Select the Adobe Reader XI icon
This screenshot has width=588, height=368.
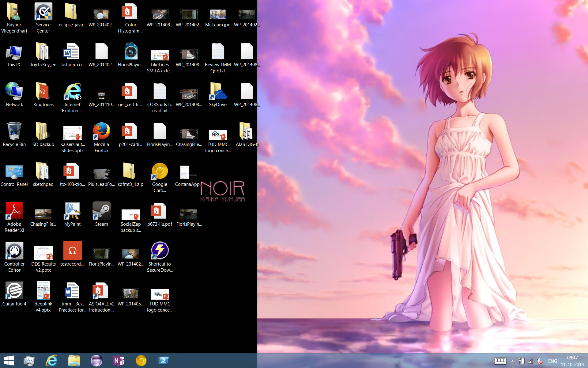[14, 211]
